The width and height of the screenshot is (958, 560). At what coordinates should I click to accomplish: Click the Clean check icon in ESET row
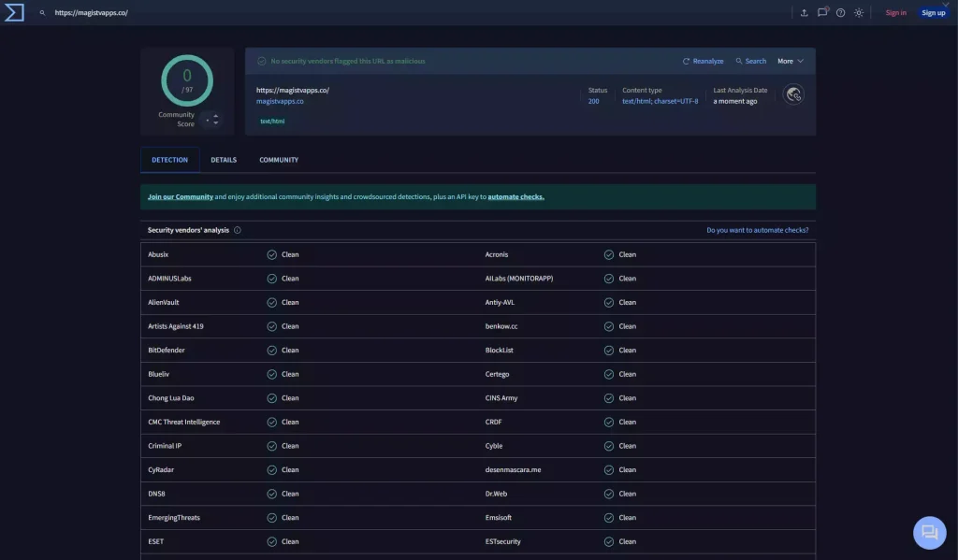(x=272, y=541)
